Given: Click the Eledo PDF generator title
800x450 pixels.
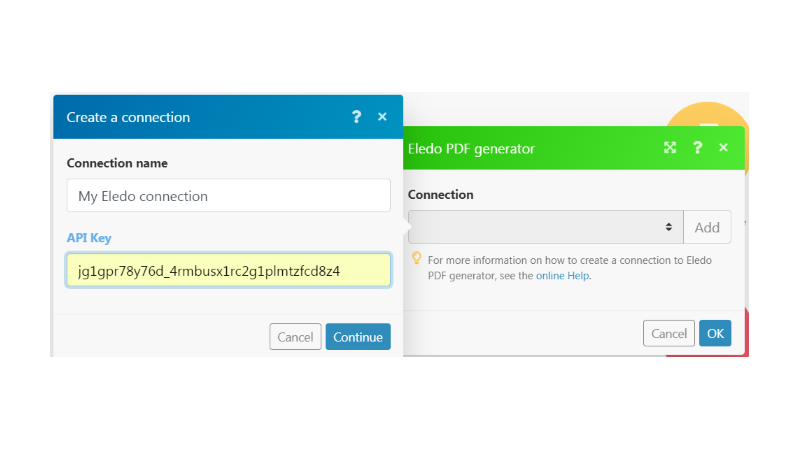Looking at the screenshot, I should pos(471,149).
